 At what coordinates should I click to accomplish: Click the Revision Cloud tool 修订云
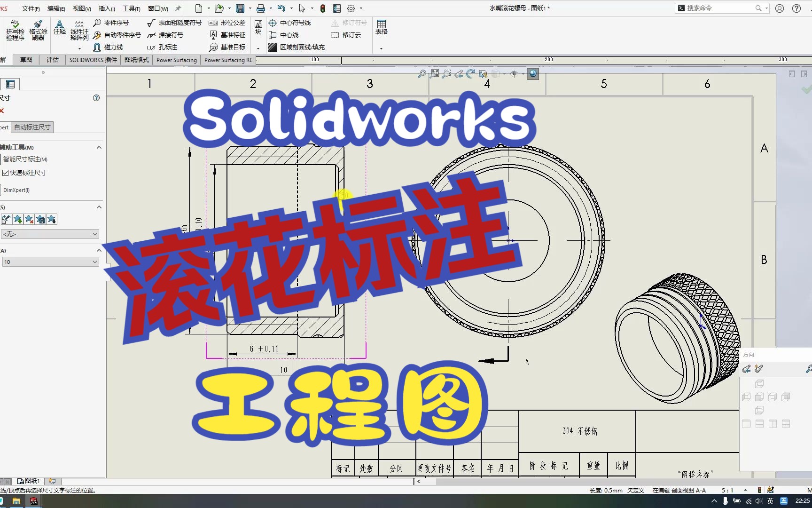pyautogui.click(x=346, y=35)
